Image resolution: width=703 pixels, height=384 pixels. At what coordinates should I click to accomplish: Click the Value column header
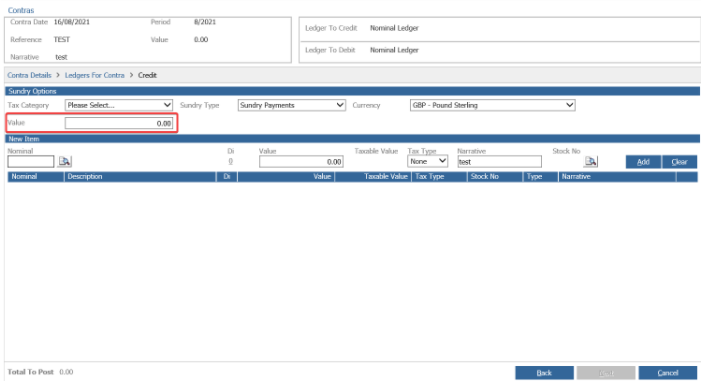[x=286, y=177]
